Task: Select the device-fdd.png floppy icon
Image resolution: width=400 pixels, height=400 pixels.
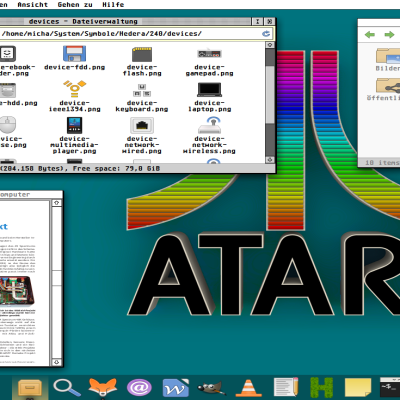Action: click(74, 54)
